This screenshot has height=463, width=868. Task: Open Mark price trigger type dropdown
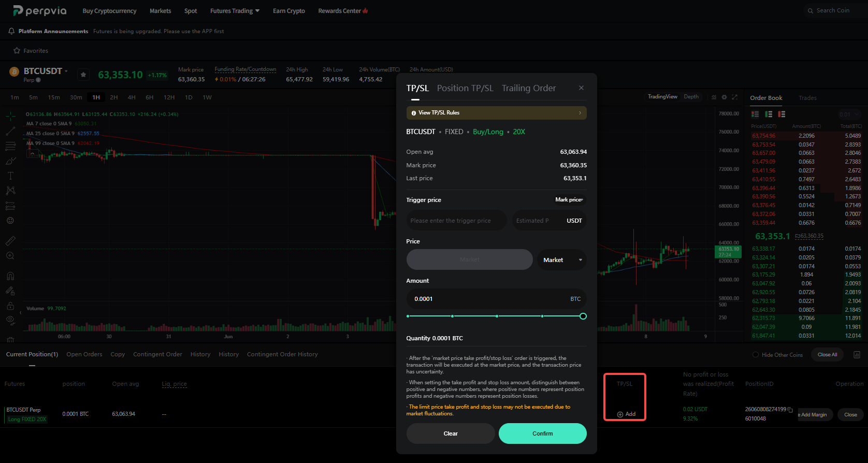tap(569, 200)
